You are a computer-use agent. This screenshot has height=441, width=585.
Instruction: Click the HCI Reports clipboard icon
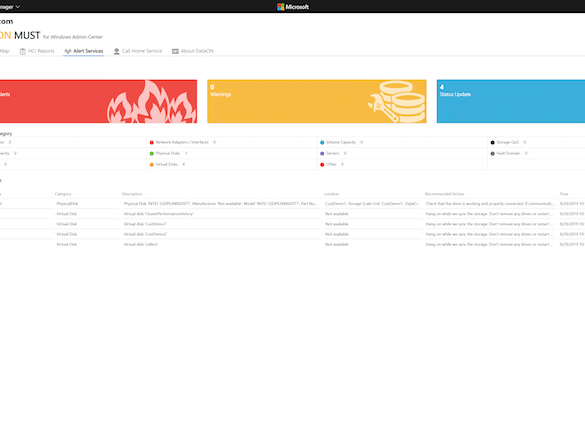[x=23, y=51]
